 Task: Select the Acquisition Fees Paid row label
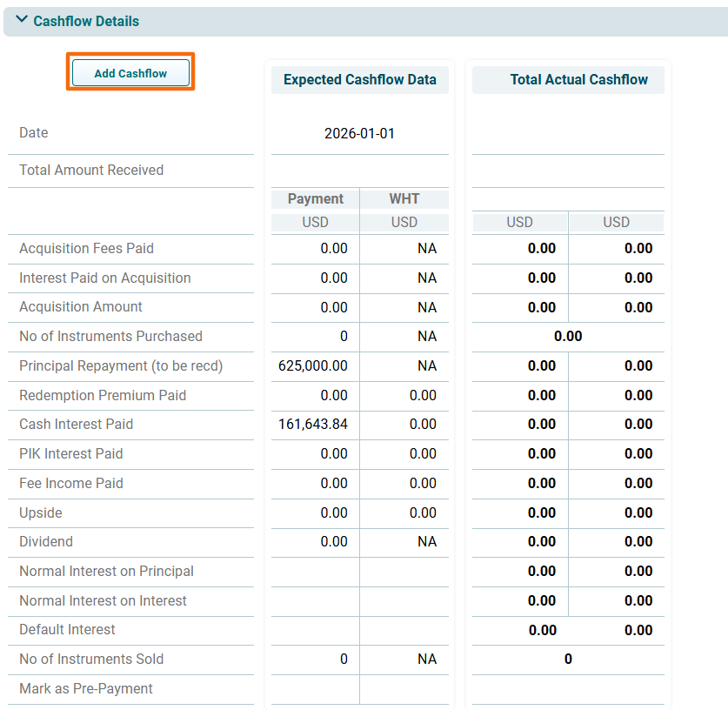86,249
